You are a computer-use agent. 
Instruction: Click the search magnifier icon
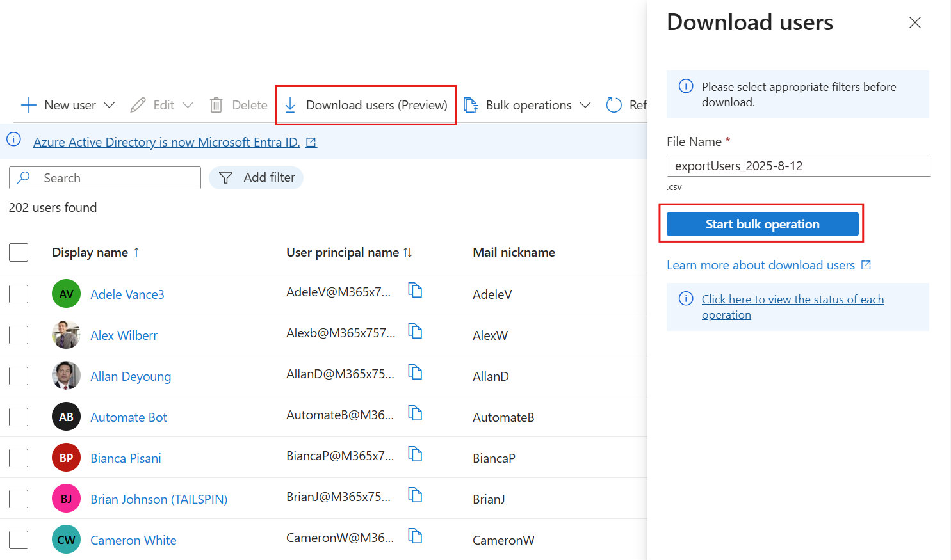click(22, 177)
